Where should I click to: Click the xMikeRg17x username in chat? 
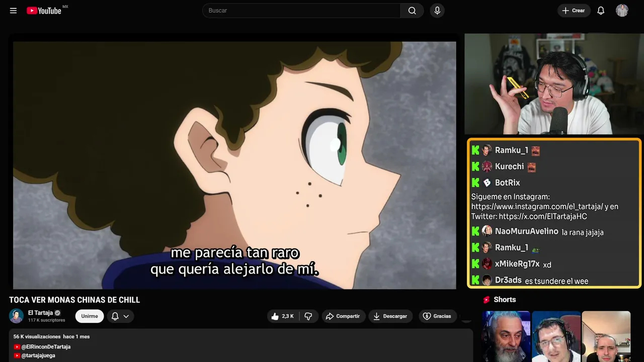tap(517, 264)
